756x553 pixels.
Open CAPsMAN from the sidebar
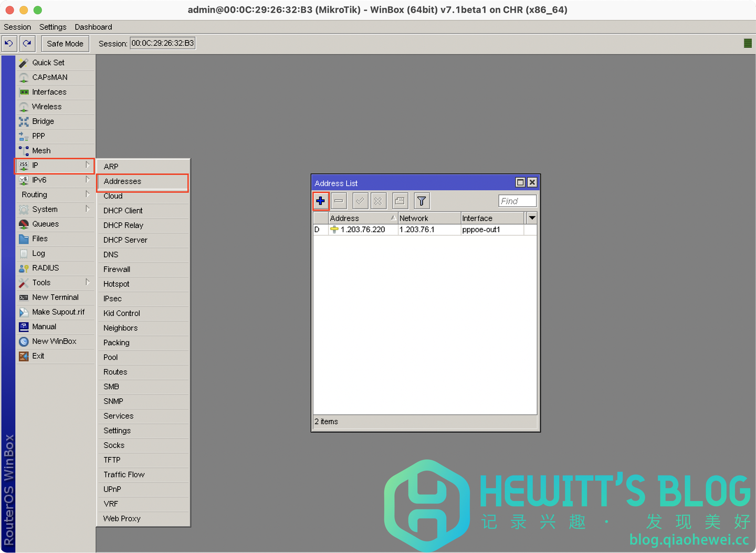tap(56, 77)
